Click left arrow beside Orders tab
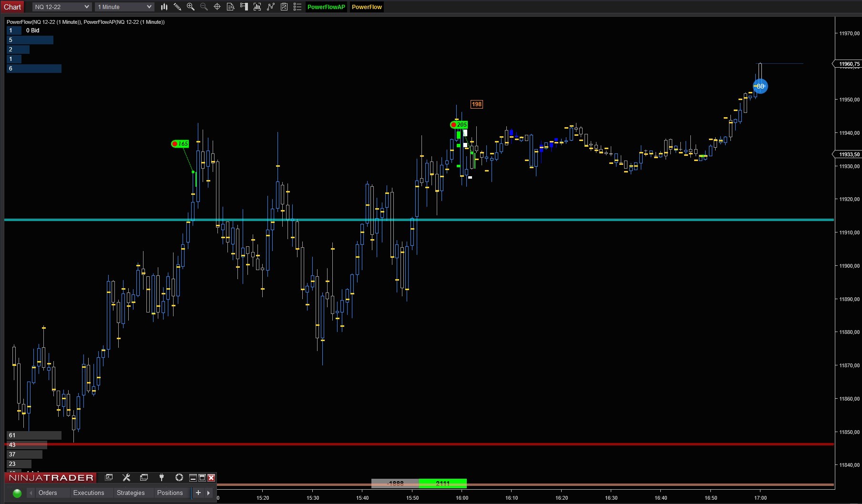Image resolution: width=862 pixels, height=504 pixels. [31, 493]
